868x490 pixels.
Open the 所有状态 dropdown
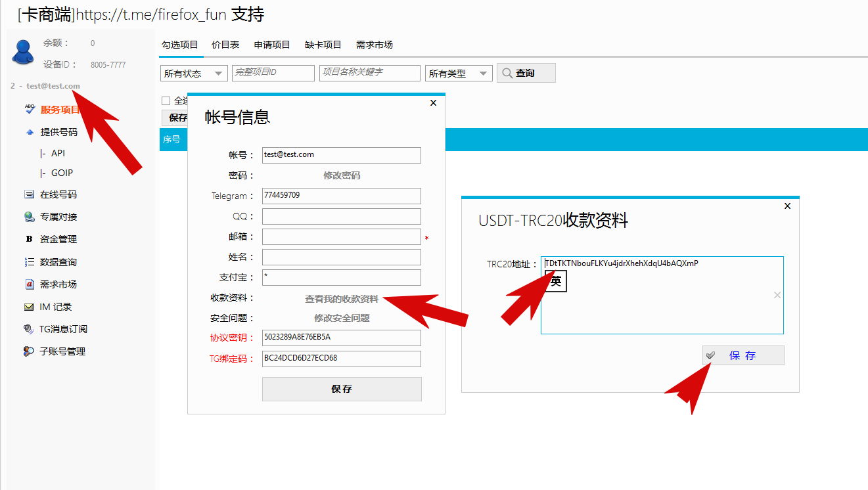(194, 73)
